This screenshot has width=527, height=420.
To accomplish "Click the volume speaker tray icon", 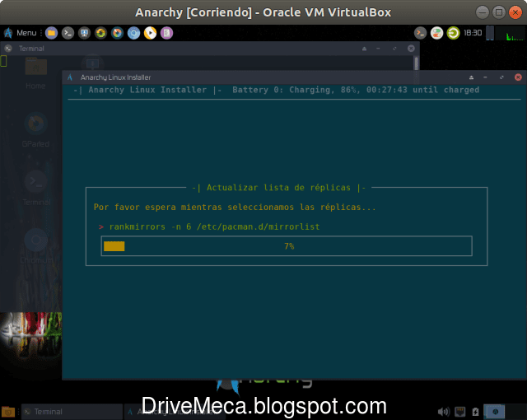I will coord(444,412).
